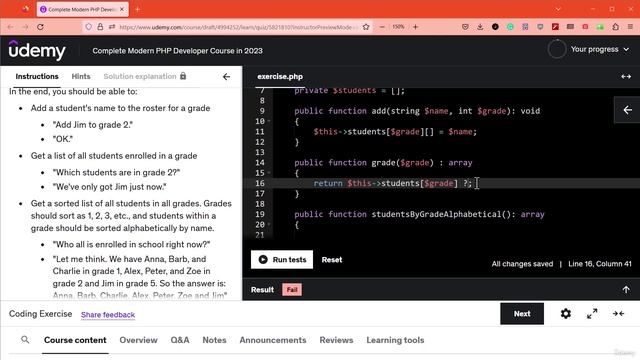The image size is (640, 360).
Task: Click the site permissions shield icon
Action: click(x=89, y=27)
